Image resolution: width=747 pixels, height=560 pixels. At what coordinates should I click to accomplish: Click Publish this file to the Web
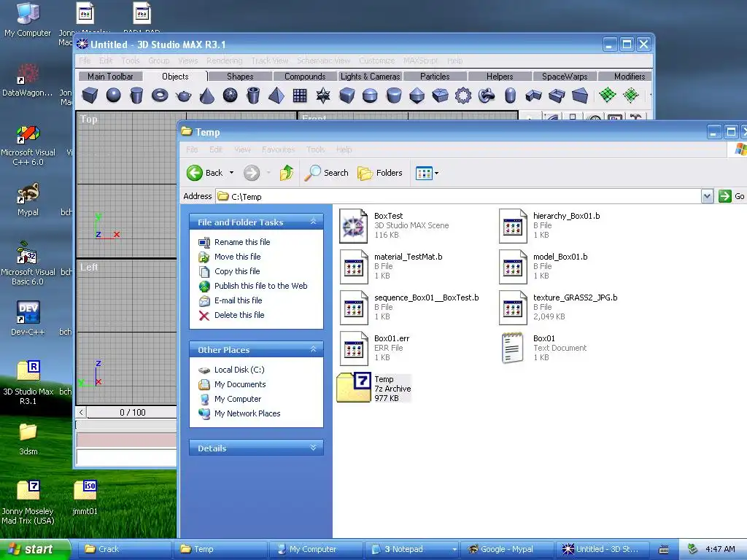pyautogui.click(x=260, y=286)
